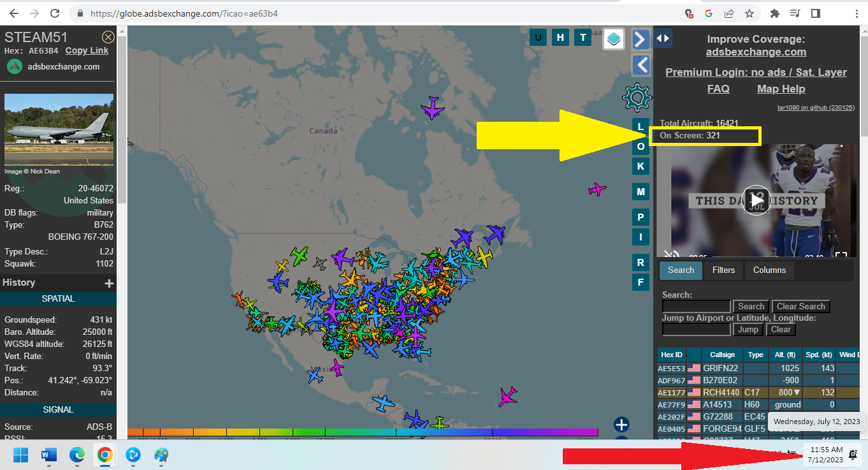Reload the current page
The height and width of the screenshot is (470, 868).
tap(55, 13)
